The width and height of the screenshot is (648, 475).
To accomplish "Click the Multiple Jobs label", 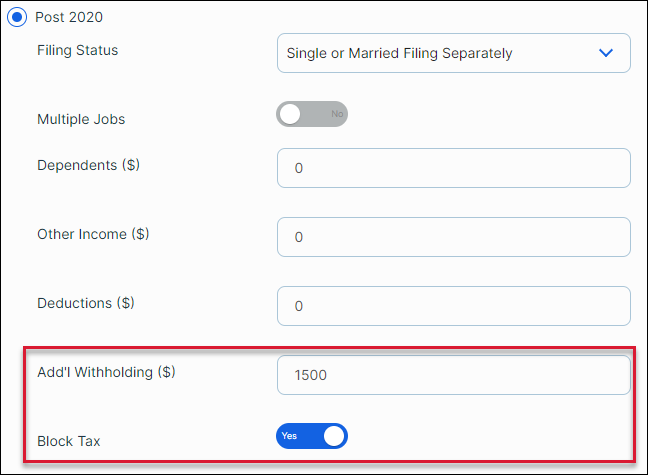I will (x=81, y=119).
